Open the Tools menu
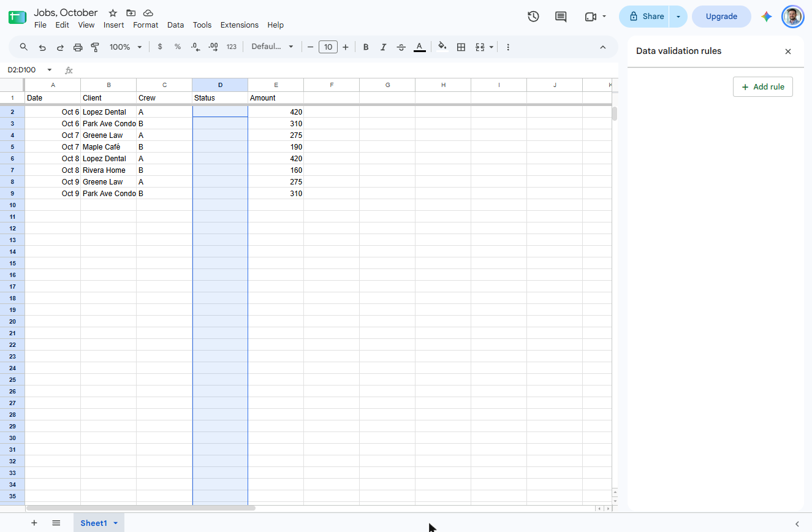The width and height of the screenshot is (812, 532). pyautogui.click(x=202, y=25)
